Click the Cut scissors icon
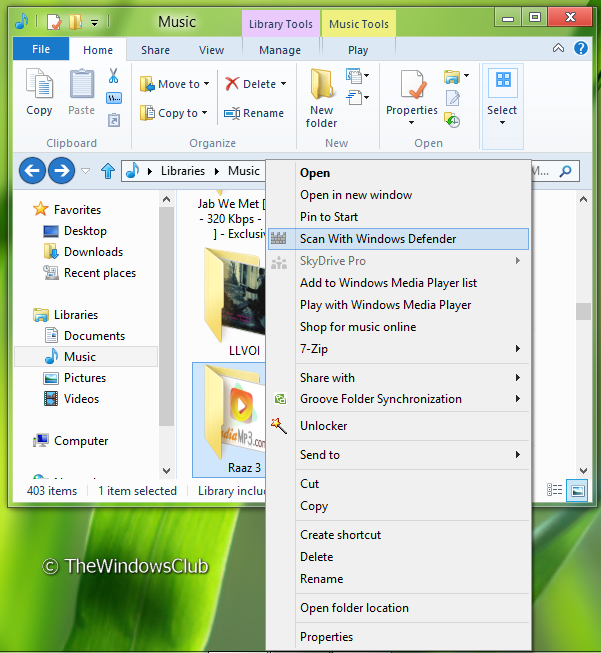 113,76
